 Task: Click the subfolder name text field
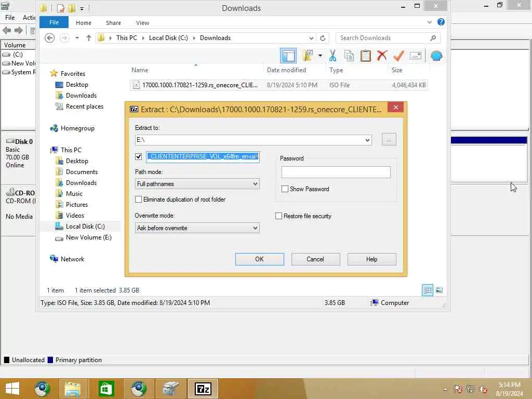coord(203,156)
